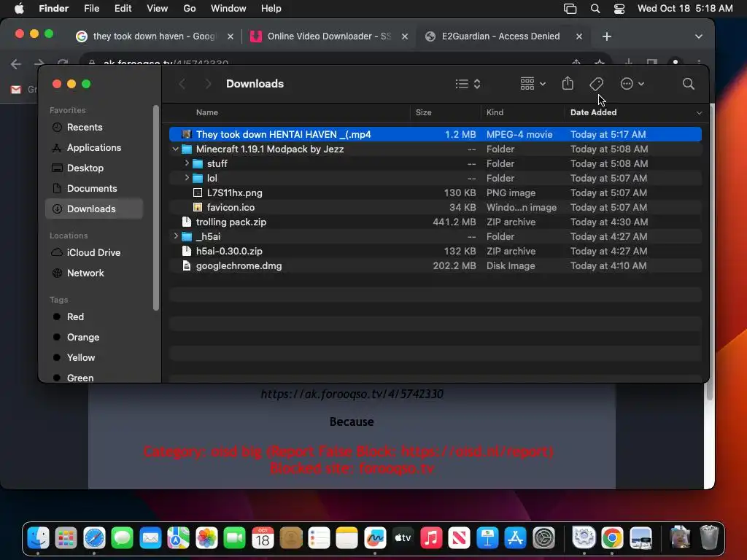Open Messages in the Dock

point(123,538)
